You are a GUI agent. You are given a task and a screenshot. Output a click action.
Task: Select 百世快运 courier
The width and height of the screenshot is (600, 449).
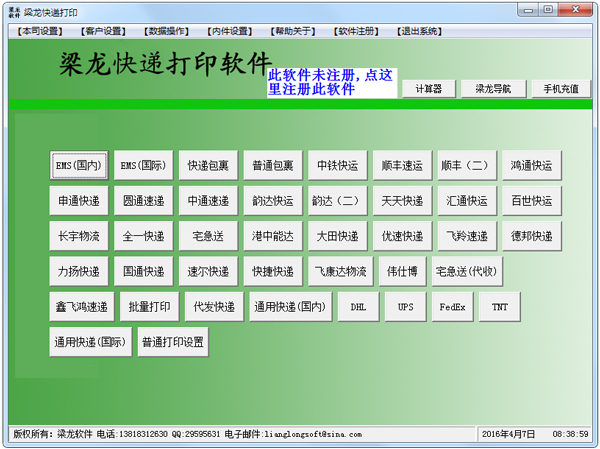pyautogui.click(x=532, y=201)
